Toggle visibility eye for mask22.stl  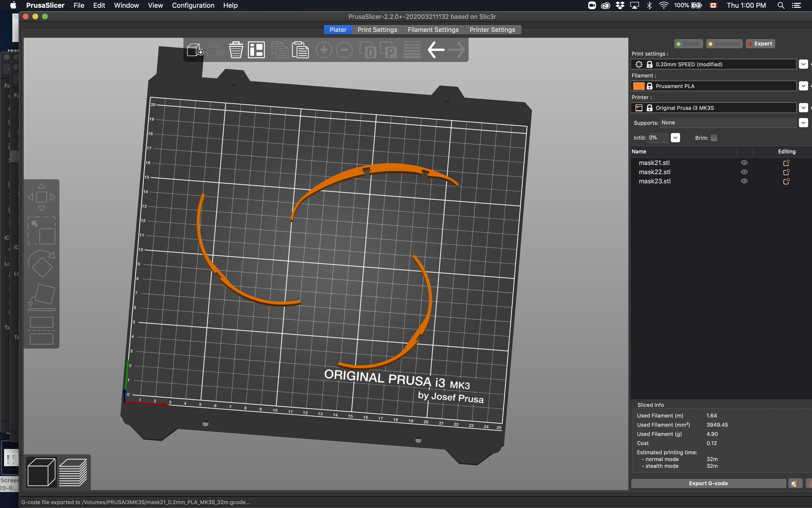[x=744, y=172]
